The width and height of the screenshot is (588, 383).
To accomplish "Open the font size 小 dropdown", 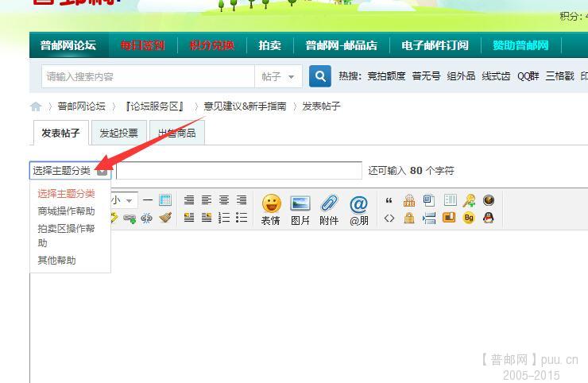I will coord(123,200).
